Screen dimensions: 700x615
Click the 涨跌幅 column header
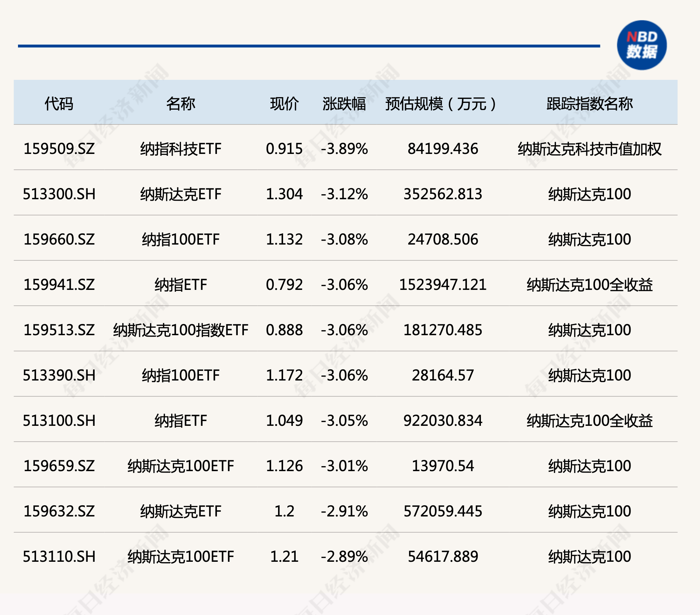(344, 104)
